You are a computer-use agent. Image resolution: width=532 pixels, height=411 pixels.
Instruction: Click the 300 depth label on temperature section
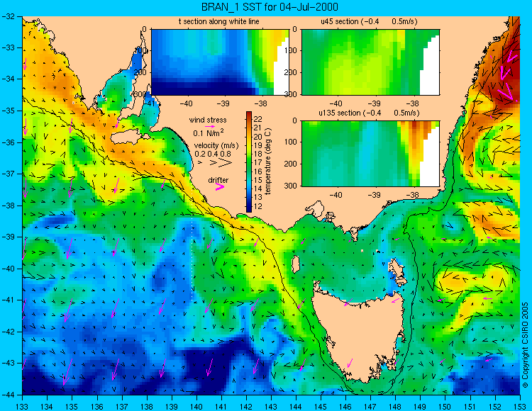[141, 94]
